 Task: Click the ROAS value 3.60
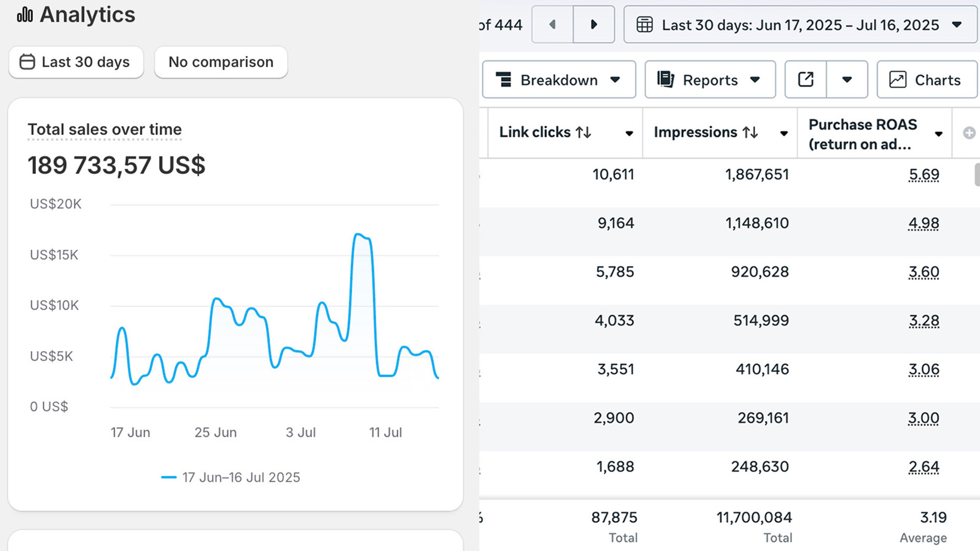click(x=924, y=272)
